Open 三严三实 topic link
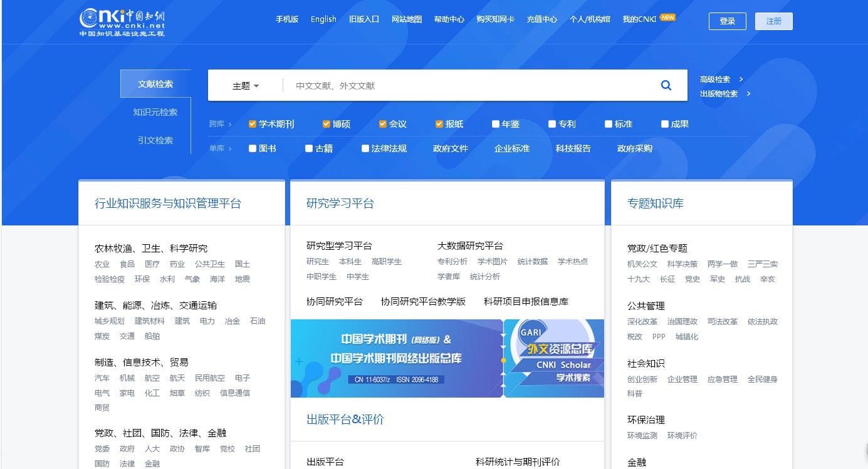 tap(763, 264)
